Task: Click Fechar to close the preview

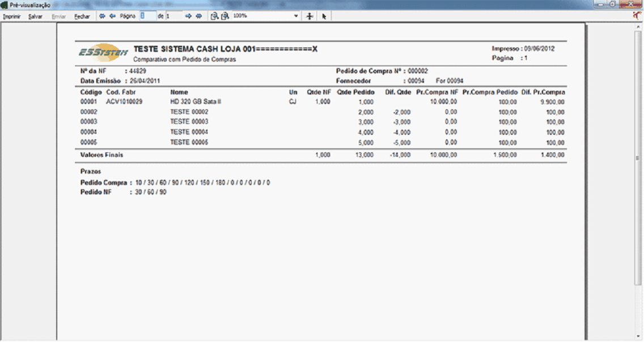Action: point(82,16)
